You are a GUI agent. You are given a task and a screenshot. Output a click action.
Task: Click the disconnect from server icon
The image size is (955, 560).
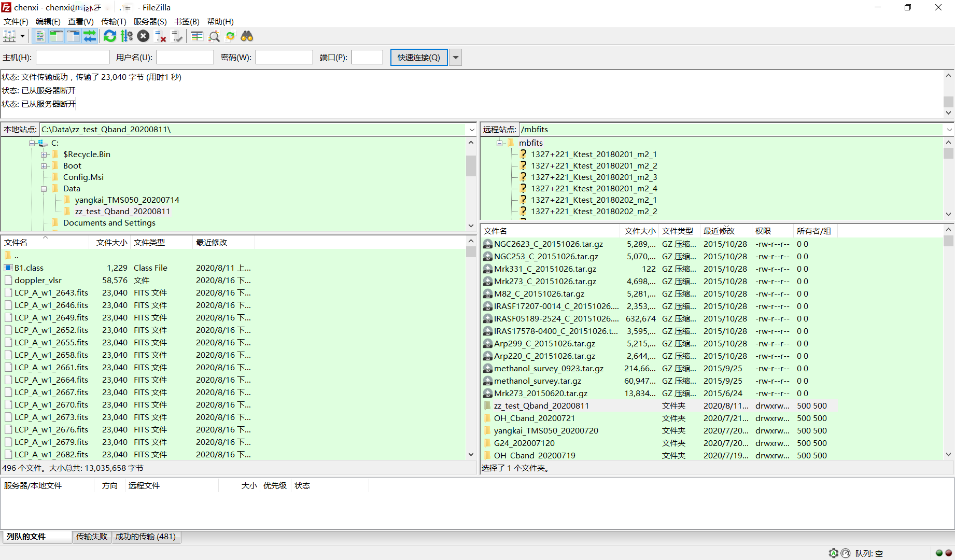click(161, 36)
